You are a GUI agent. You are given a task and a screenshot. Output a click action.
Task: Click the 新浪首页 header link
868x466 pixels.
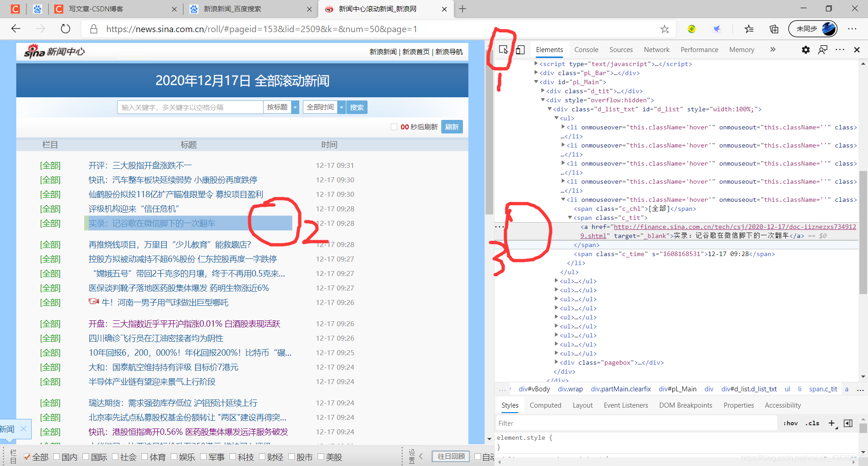point(416,52)
